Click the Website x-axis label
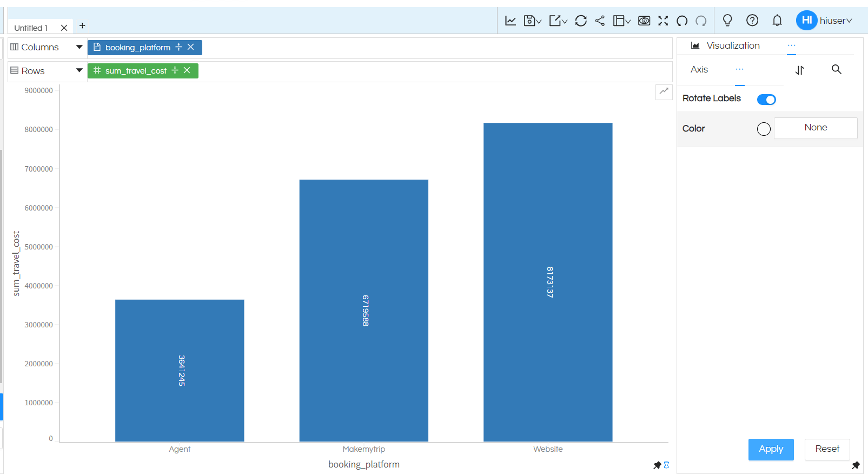 coord(548,449)
